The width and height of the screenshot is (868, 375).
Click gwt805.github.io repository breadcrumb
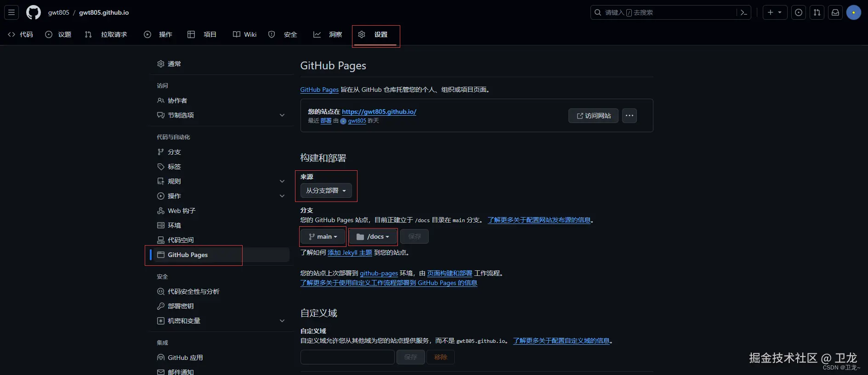[x=104, y=12]
